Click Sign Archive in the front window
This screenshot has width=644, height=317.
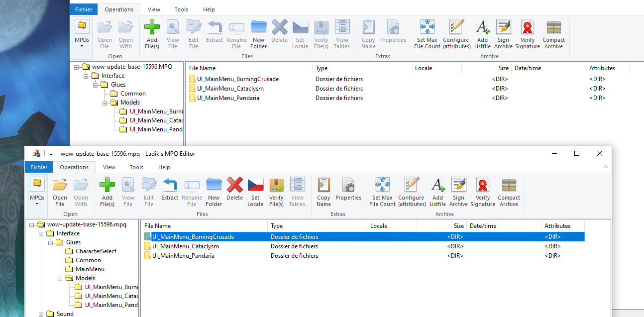pos(458,192)
